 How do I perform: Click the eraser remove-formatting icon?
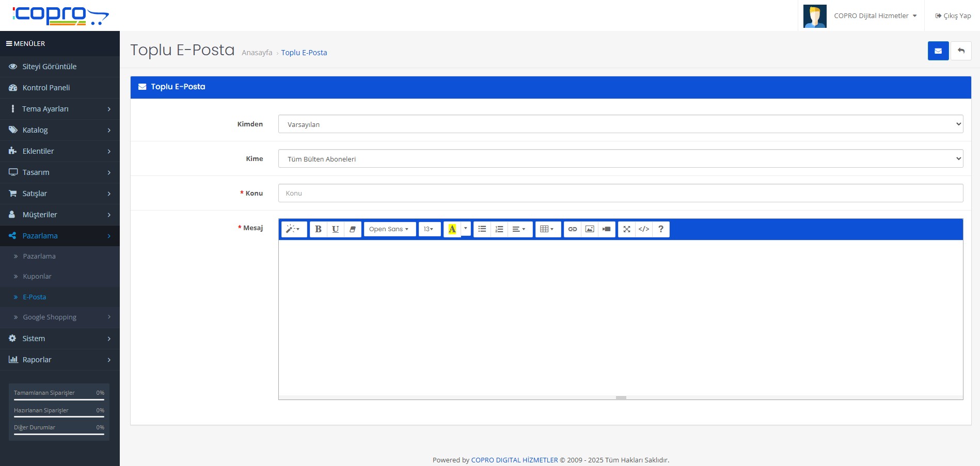(x=352, y=229)
